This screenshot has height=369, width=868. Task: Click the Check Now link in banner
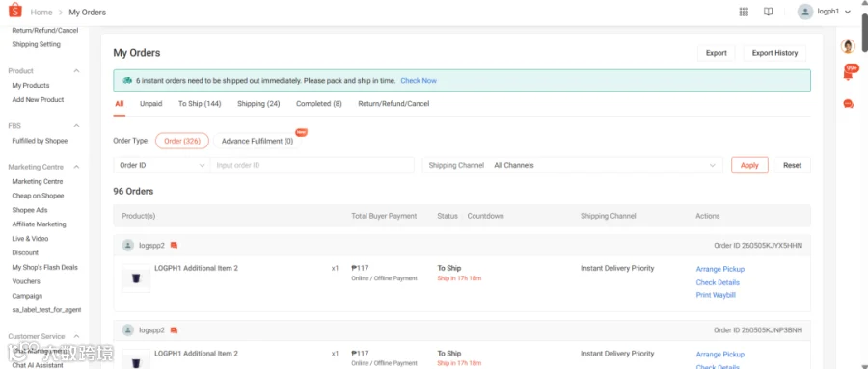(x=419, y=80)
